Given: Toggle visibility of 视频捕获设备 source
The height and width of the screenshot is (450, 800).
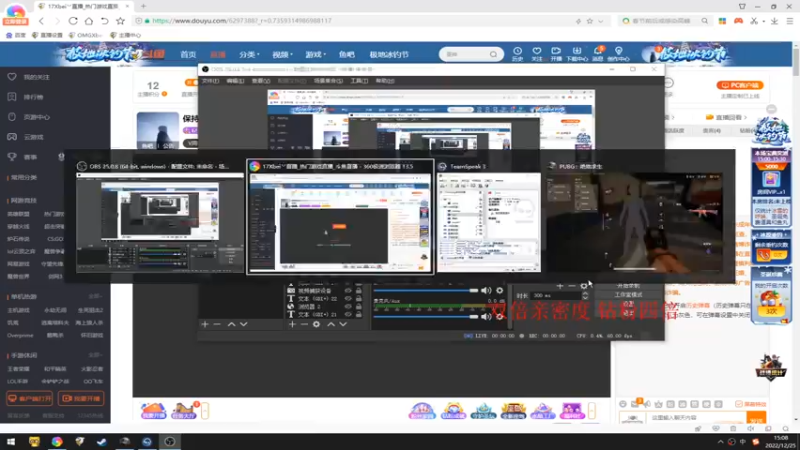Looking at the screenshot, I should (x=348, y=290).
